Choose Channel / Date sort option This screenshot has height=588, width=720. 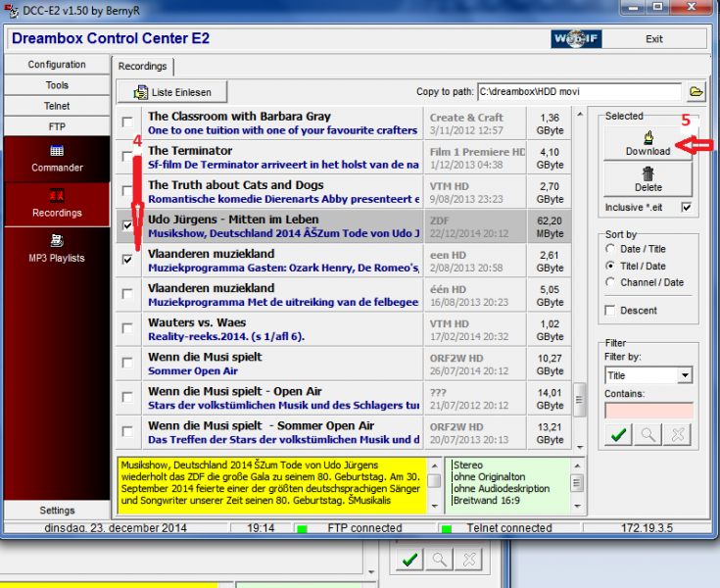click(x=611, y=282)
